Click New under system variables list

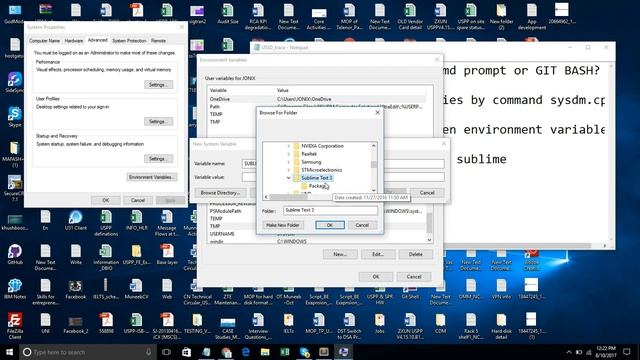pos(340,254)
